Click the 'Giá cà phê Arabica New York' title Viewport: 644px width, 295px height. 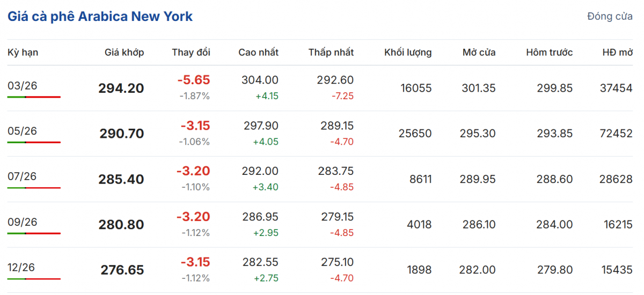pyautogui.click(x=100, y=17)
